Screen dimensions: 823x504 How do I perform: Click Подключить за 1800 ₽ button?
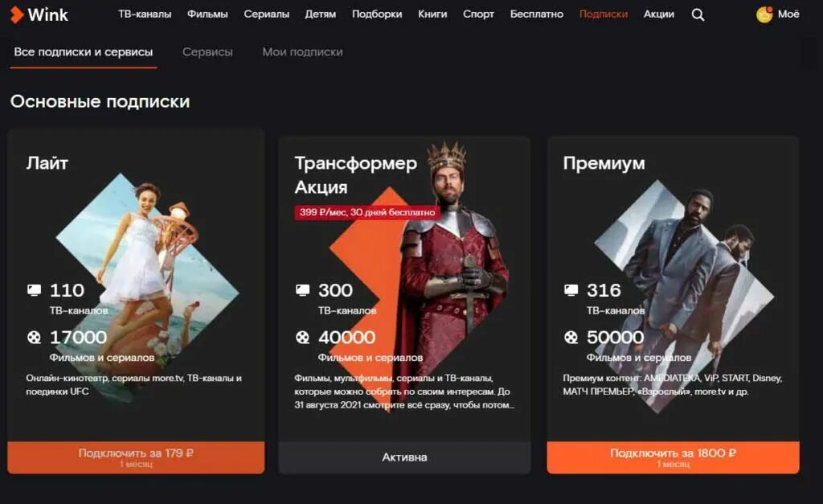point(673,457)
